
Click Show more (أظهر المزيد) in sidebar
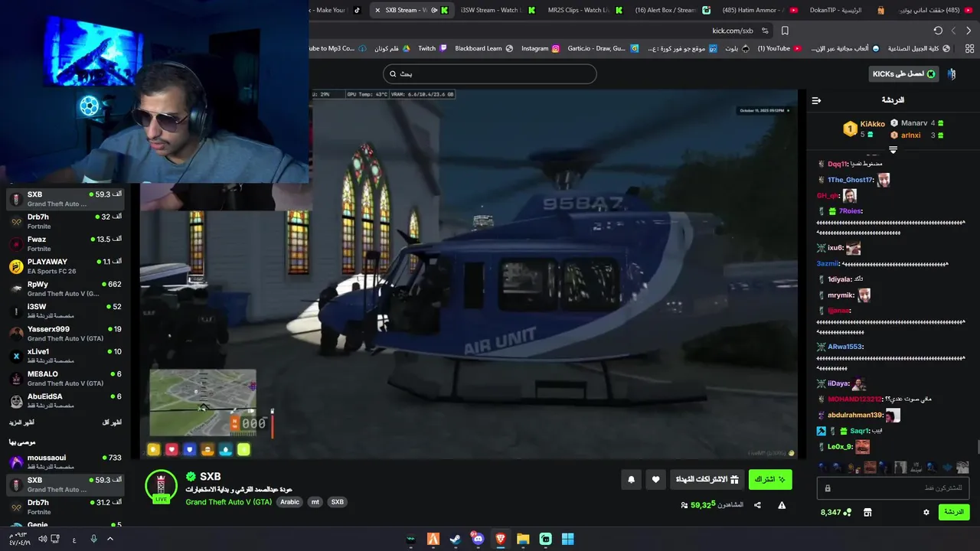(x=21, y=422)
